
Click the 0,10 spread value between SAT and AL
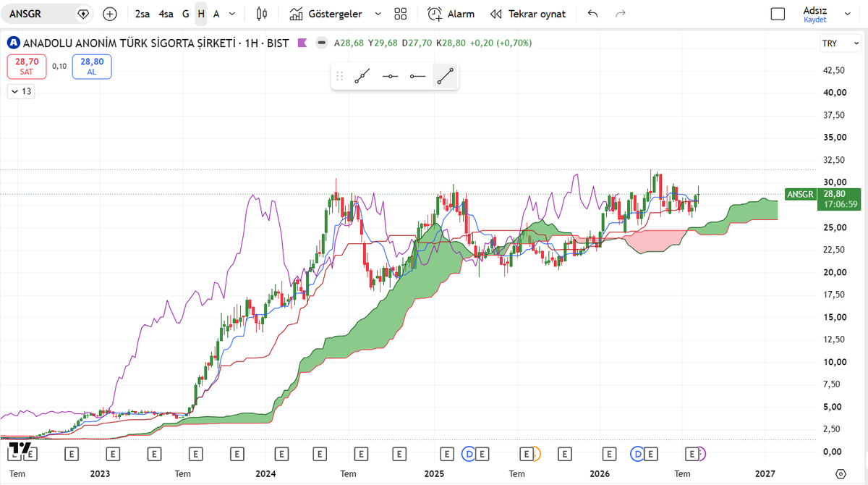(59, 67)
